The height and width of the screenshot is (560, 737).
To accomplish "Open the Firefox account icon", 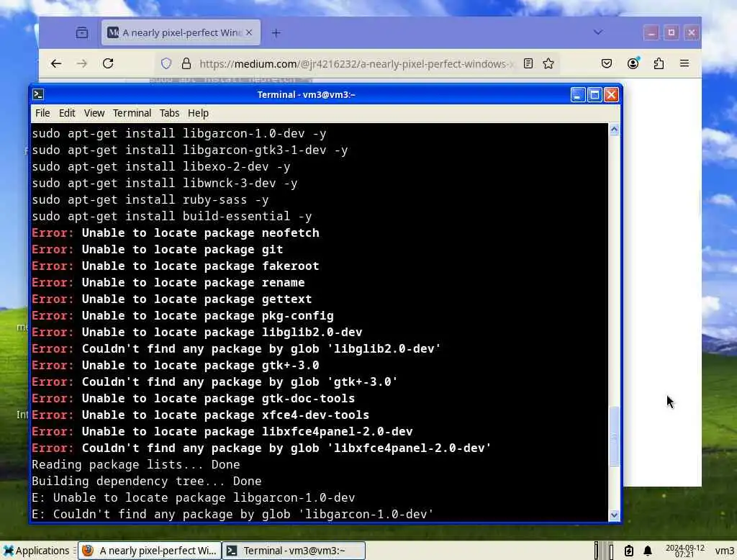I will coord(633,63).
